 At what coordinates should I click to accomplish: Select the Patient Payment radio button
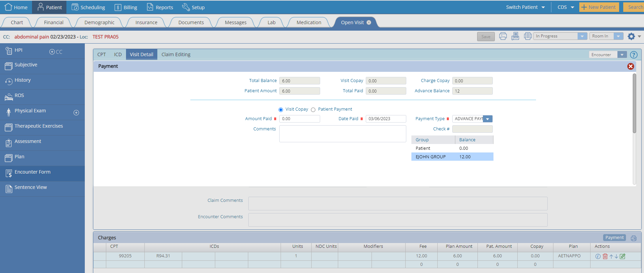click(313, 110)
